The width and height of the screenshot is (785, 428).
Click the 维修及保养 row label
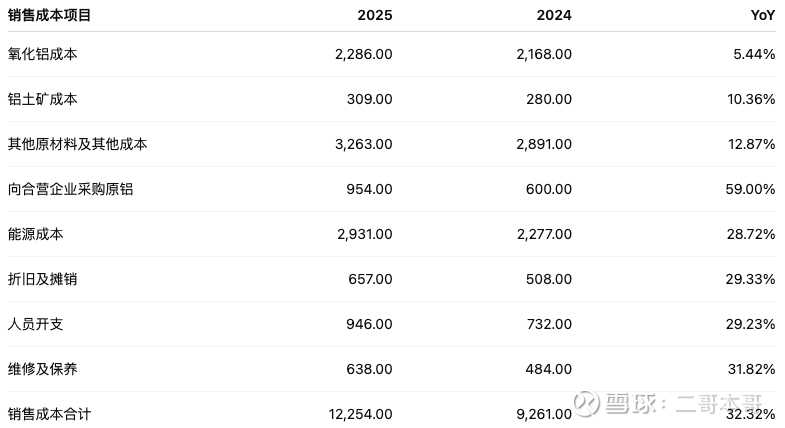point(42,369)
